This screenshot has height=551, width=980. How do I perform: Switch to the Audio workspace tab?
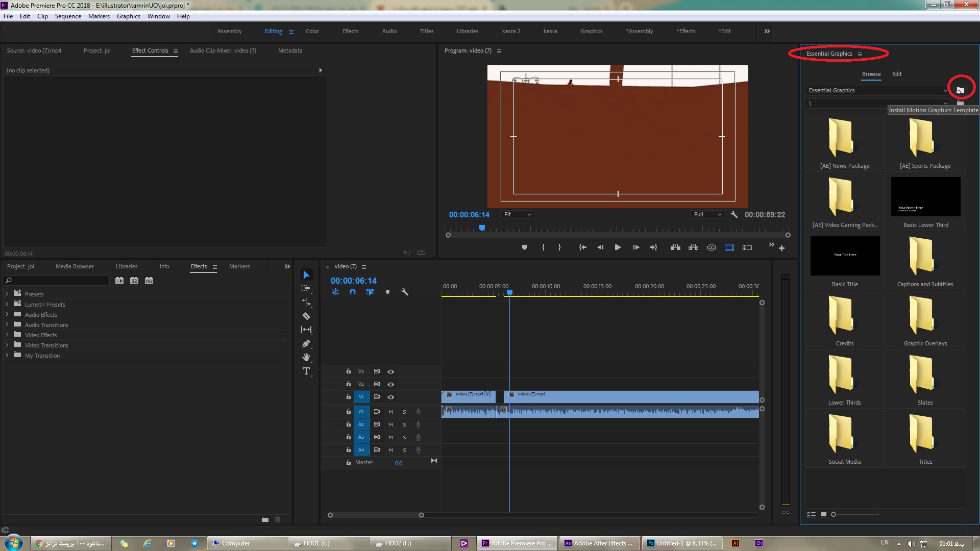coord(389,31)
